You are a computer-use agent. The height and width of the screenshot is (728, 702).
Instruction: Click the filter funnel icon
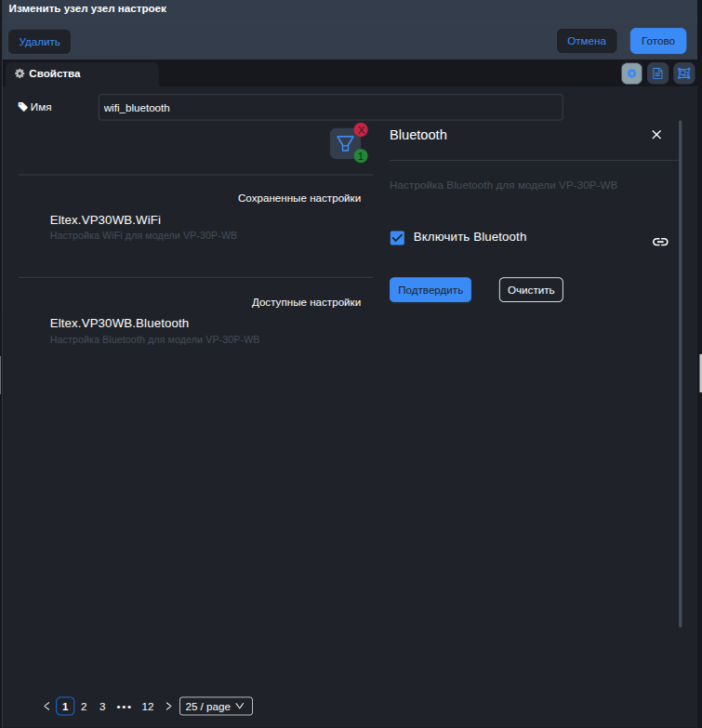[345, 143]
